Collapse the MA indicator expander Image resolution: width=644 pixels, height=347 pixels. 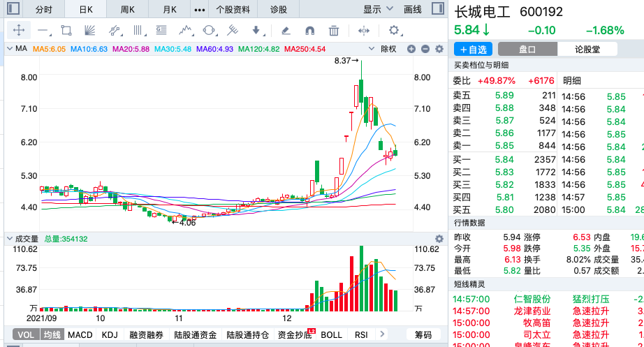point(10,49)
